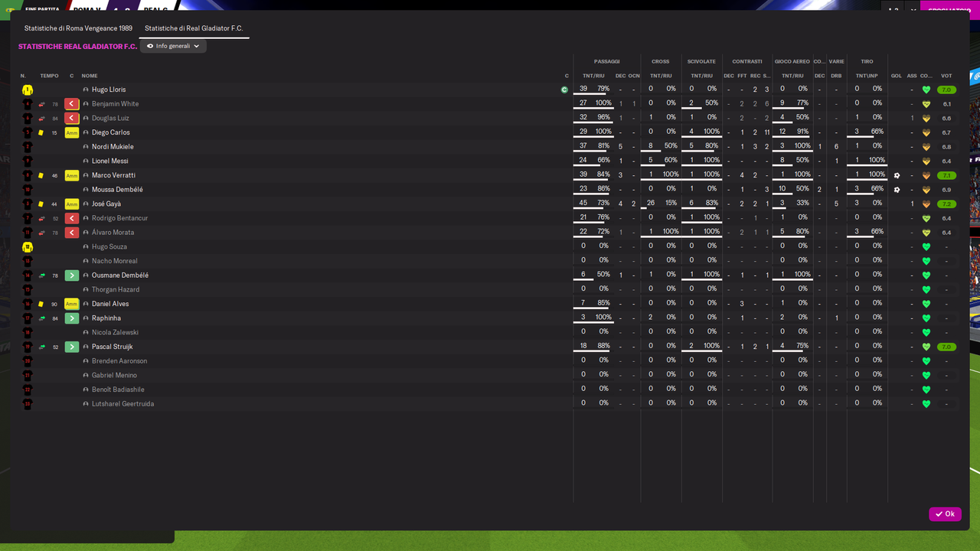This screenshot has height=551, width=980.
Task: Select the Moussa Dembélé player name
Action: tap(117, 190)
